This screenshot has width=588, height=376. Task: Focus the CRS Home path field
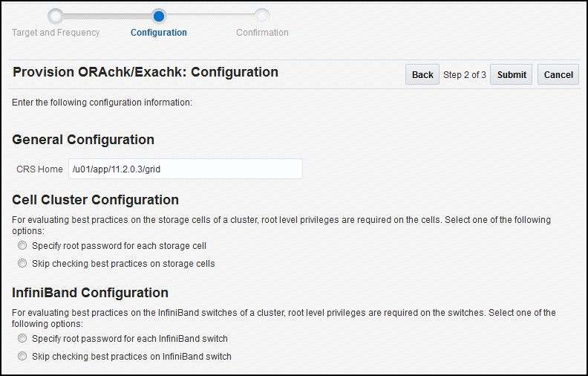coord(186,169)
